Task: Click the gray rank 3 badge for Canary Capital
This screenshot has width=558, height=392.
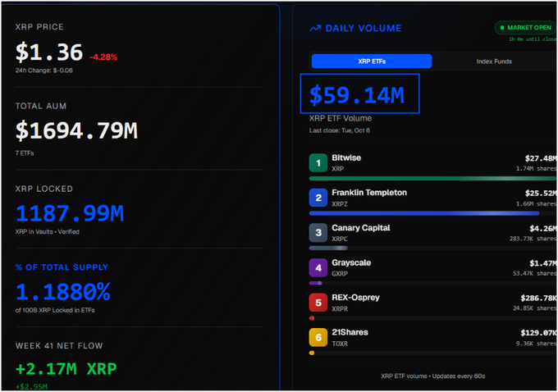Action: 318,233
